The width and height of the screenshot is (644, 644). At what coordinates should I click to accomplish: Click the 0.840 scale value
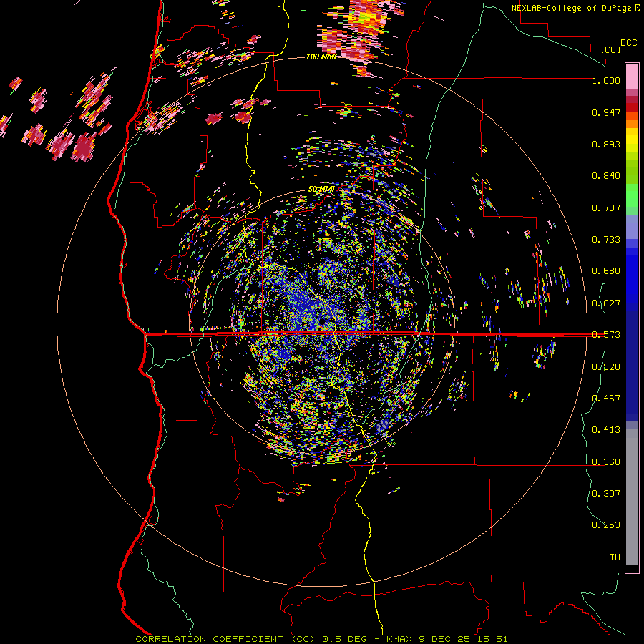coord(606,176)
